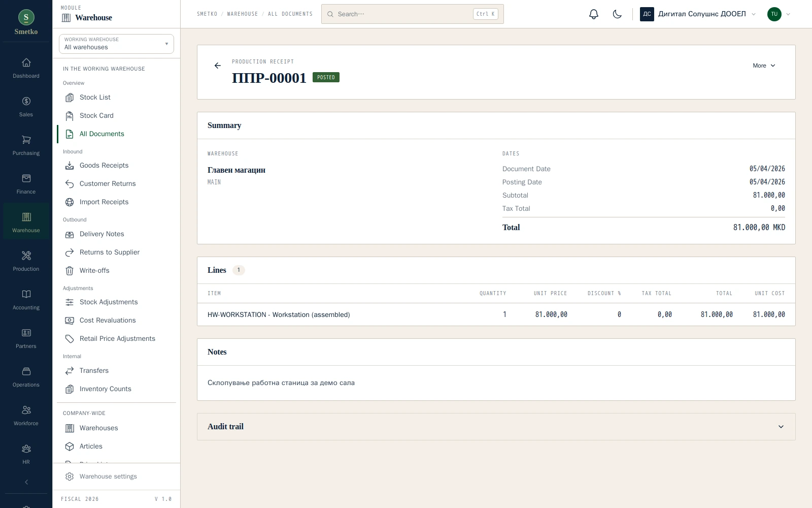The width and height of the screenshot is (812, 508).
Task: Select All Documents menu item
Action: pyautogui.click(x=116, y=134)
